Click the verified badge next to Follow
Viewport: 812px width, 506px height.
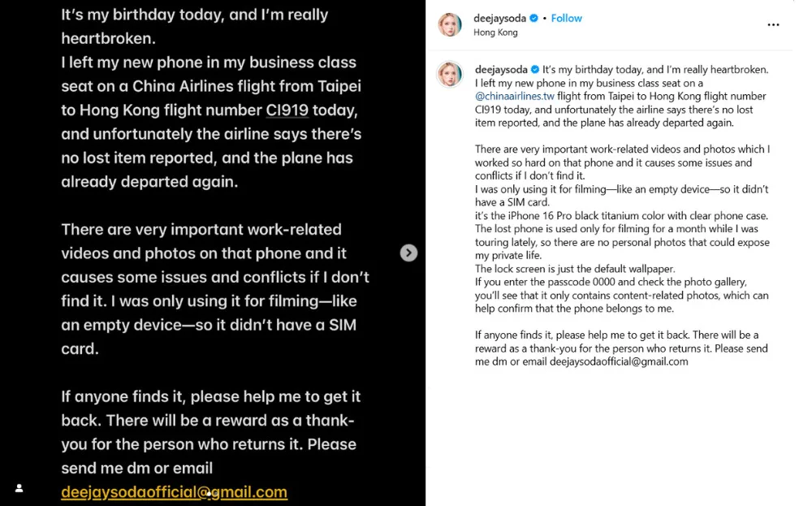pyautogui.click(x=534, y=18)
